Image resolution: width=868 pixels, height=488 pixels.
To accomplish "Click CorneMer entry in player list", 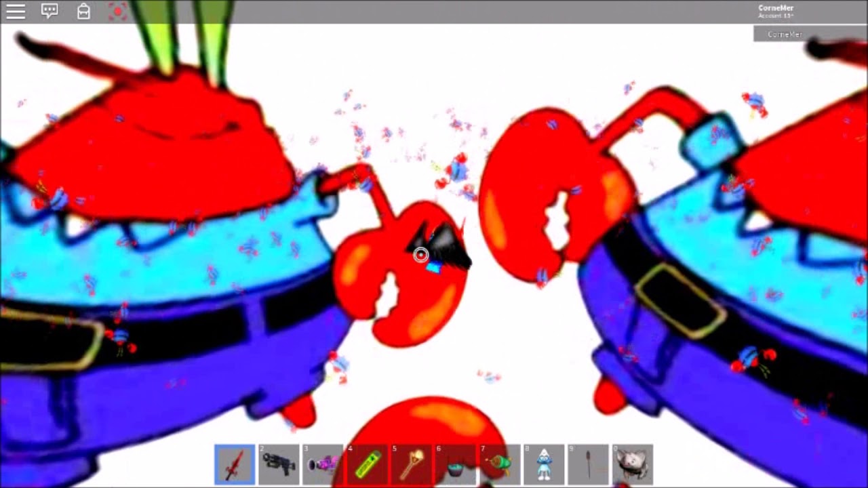I will point(810,34).
